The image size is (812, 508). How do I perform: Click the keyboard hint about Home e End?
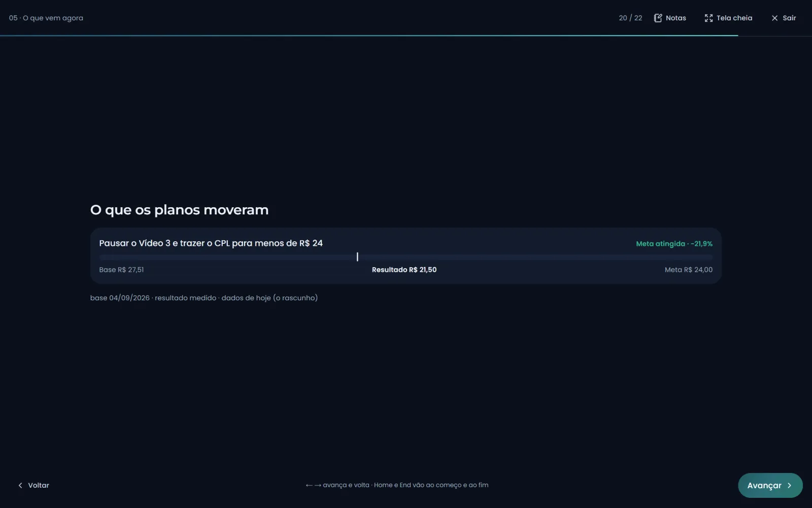pyautogui.click(x=397, y=485)
